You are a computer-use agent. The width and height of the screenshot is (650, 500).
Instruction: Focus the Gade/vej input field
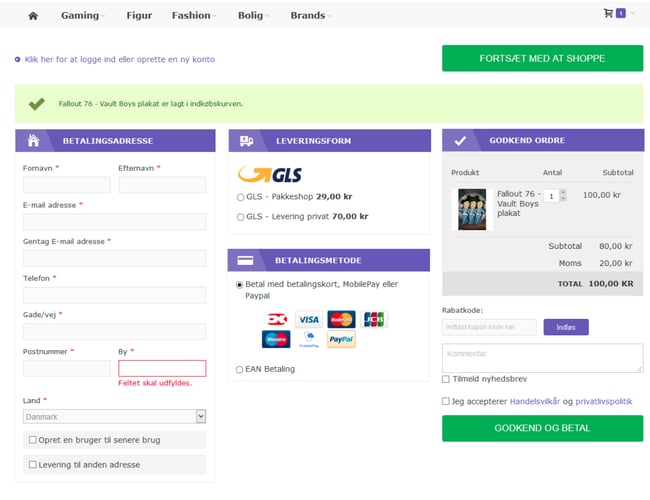click(114, 332)
